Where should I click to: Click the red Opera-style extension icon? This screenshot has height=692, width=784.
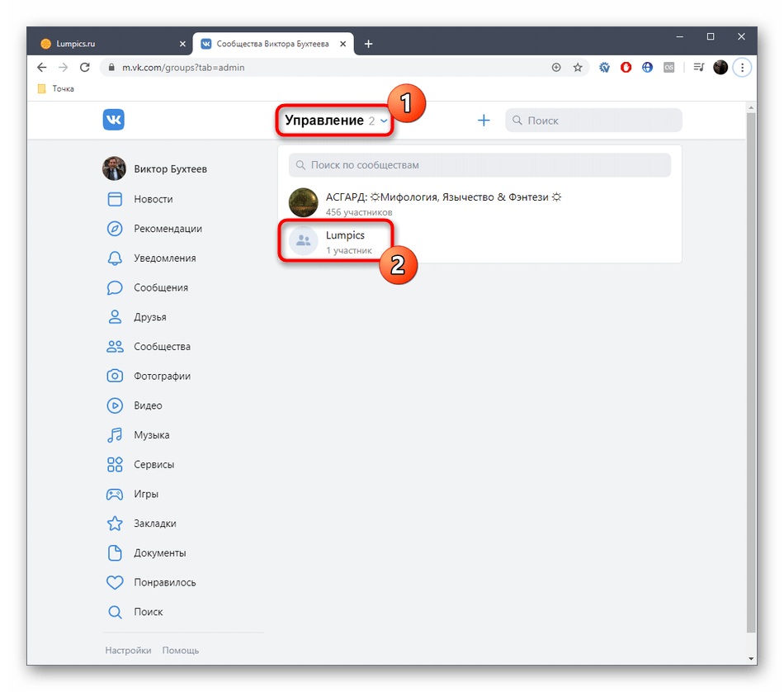[626, 67]
